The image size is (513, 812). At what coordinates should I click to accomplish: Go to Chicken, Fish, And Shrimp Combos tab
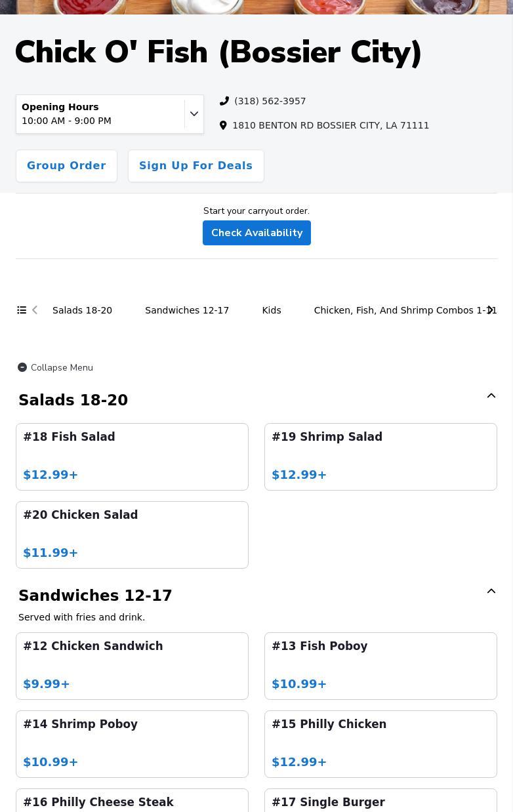click(397, 310)
